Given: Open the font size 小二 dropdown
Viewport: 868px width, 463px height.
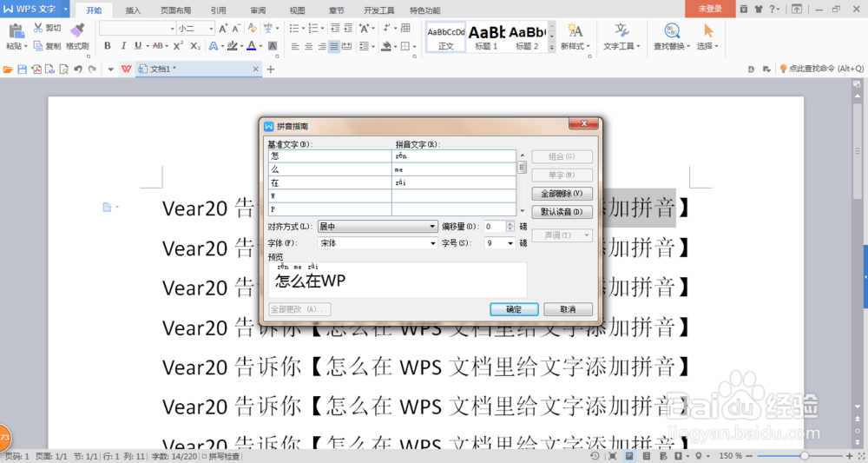Looking at the screenshot, I should pyautogui.click(x=211, y=29).
